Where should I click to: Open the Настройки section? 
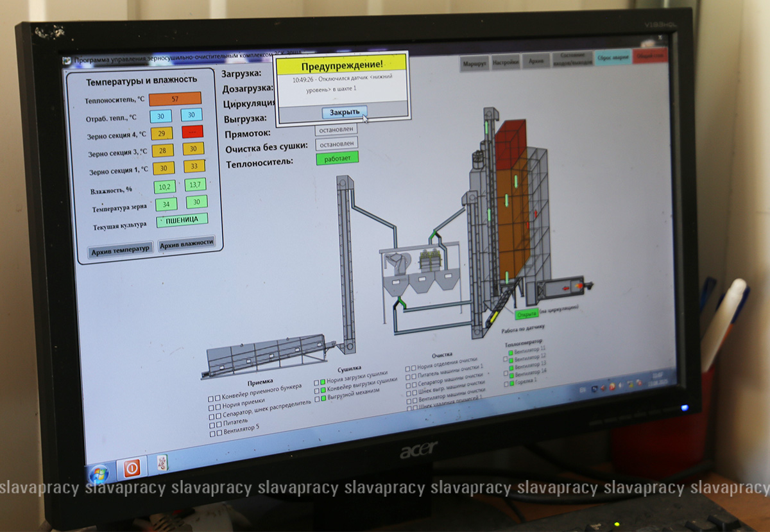tap(506, 62)
